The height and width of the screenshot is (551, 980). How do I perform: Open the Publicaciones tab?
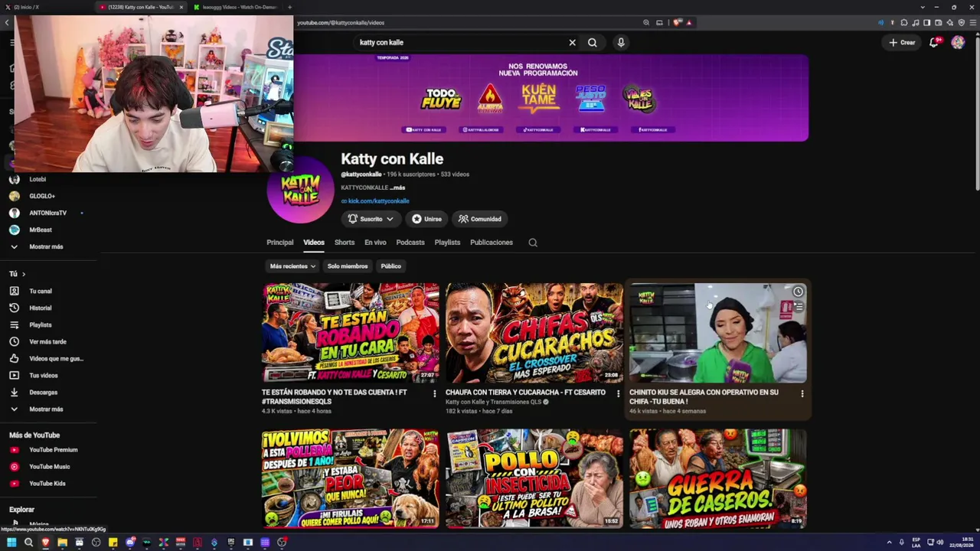tap(492, 243)
